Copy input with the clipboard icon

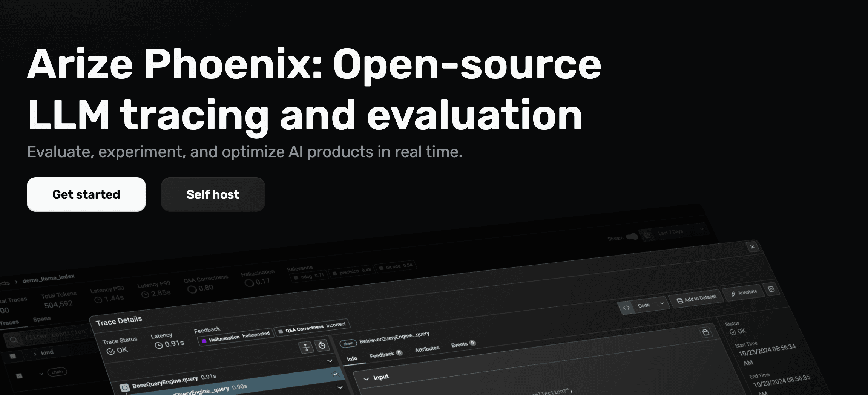705,332
